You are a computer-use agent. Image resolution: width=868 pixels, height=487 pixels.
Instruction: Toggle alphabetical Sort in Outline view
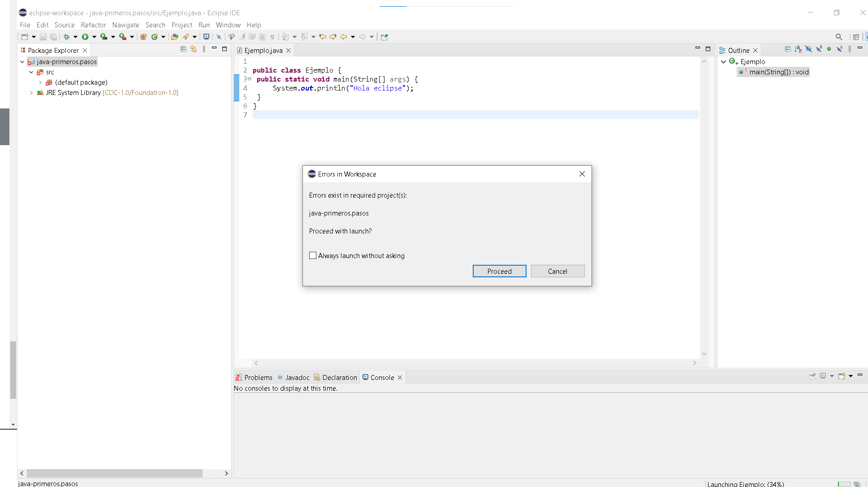pyautogui.click(x=798, y=49)
